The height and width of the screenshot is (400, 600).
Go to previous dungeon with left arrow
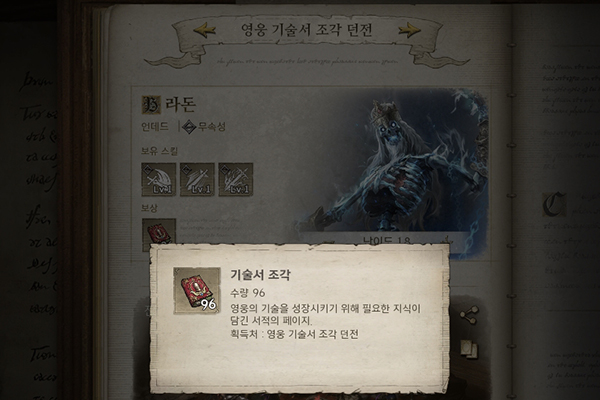pyautogui.click(x=205, y=30)
